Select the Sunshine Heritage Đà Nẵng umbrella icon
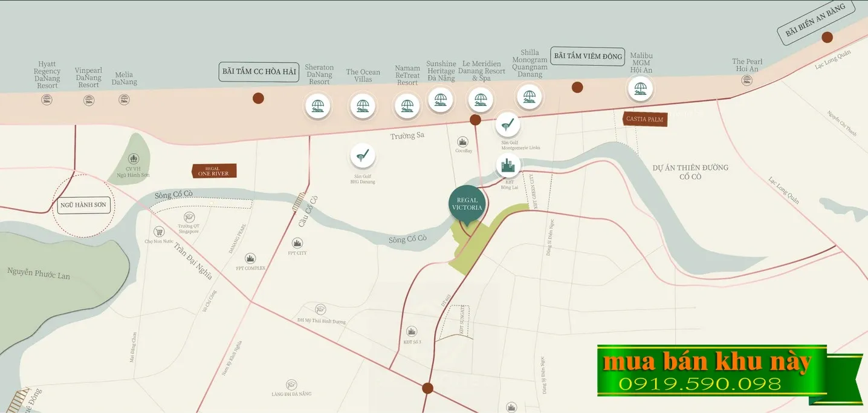Screen dimensions: 868x413 [x=440, y=100]
